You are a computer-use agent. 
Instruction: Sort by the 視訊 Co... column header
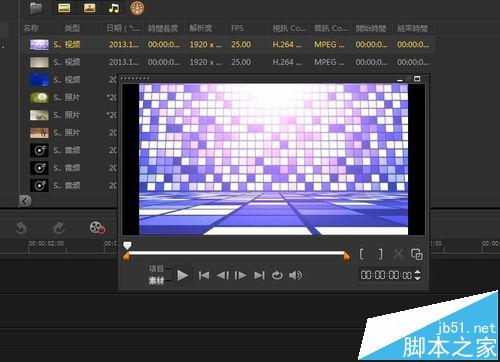(x=289, y=28)
